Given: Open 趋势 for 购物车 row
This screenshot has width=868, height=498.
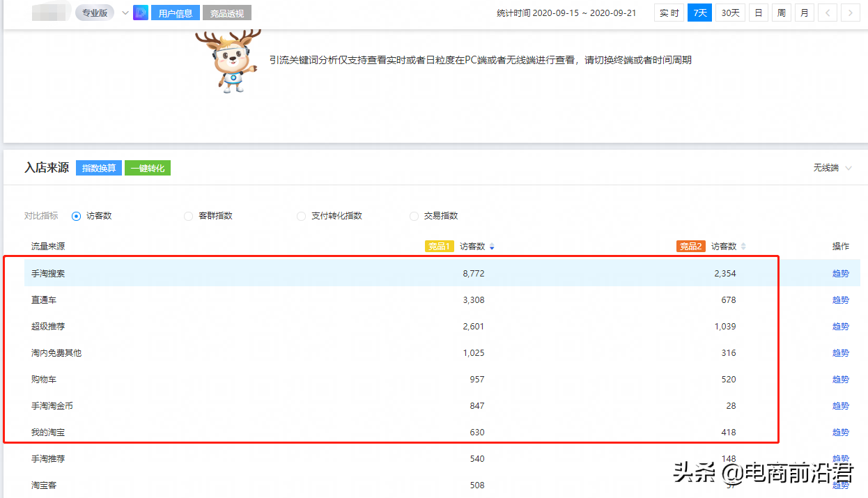Looking at the screenshot, I should (841, 380).
